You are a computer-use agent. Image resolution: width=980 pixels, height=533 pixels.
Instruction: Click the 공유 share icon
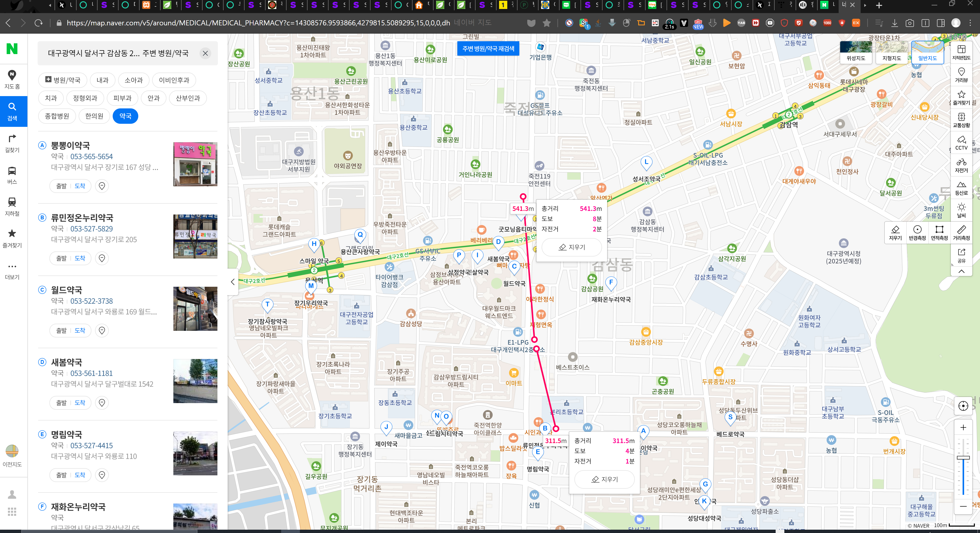click(961, 255)
